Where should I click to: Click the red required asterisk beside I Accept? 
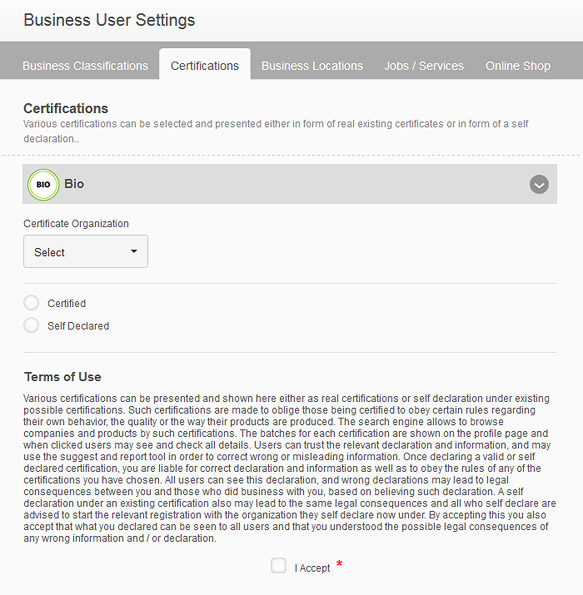(339, 564)
